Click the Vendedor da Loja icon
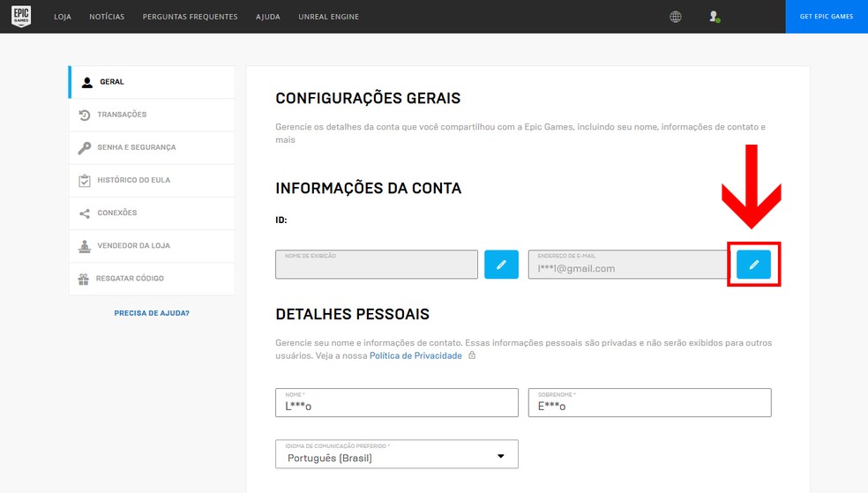The height and width of the screenshot is (493, 868). click(84, 246)
